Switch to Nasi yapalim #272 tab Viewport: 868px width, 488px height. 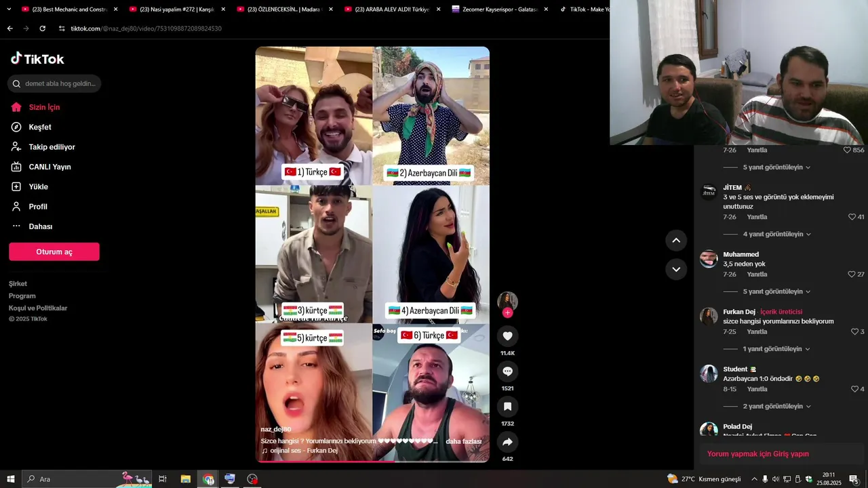coord(176,9)
